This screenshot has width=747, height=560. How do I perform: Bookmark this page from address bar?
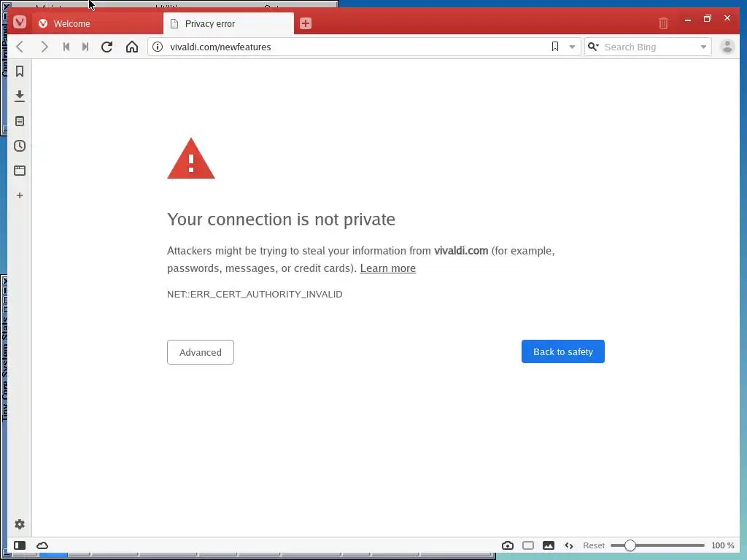[555, 47]
